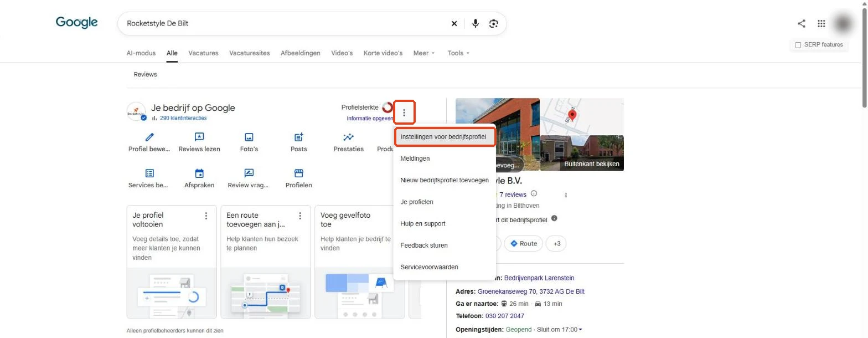This screenshot has height=338, width=868.
Task: Call phone number 030 207 2047
Action: (x=505, y=316)
